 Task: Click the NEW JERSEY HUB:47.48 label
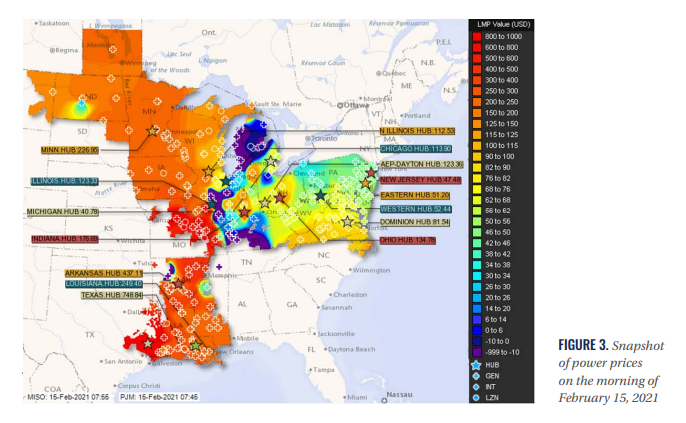pos(420,180)
